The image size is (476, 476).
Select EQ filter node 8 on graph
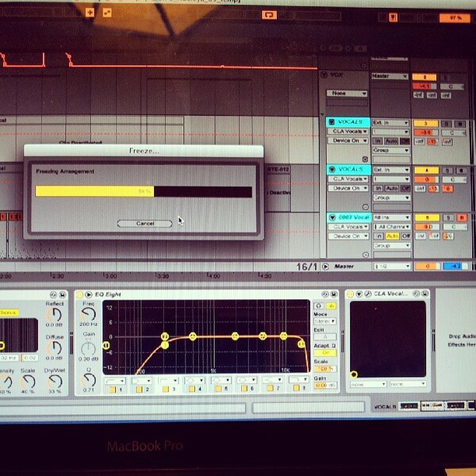pyautogui.click(x=301, y=344)
